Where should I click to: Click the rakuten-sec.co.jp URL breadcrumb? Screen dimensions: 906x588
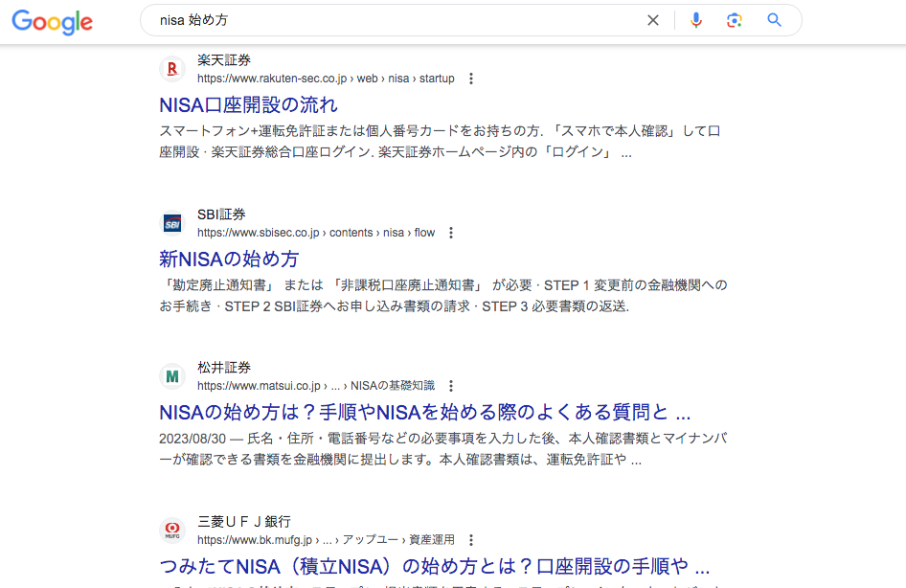326,79
